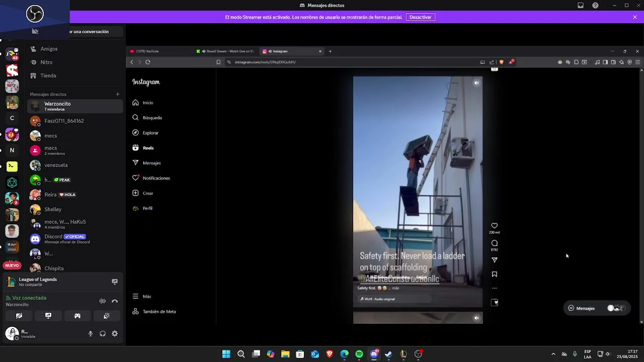Unmute the playing reel audio

coord(476,83)
